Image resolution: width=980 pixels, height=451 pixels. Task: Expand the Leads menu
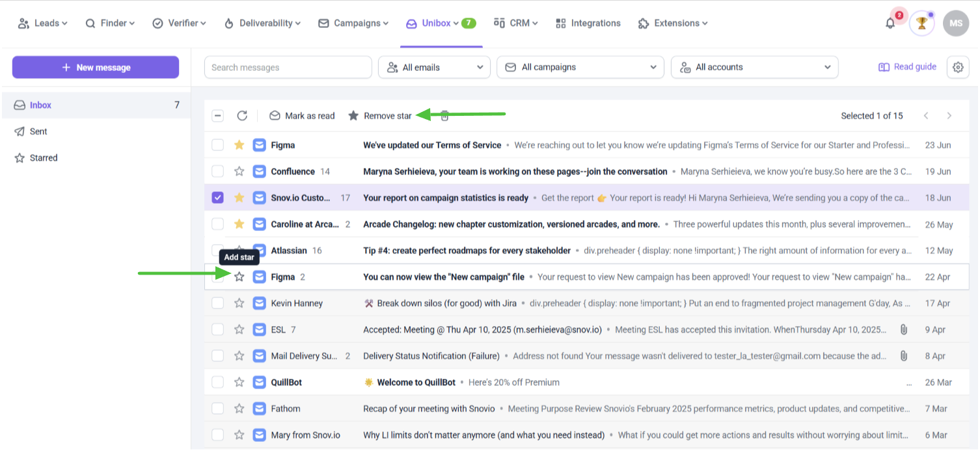(x=42, y=23)
